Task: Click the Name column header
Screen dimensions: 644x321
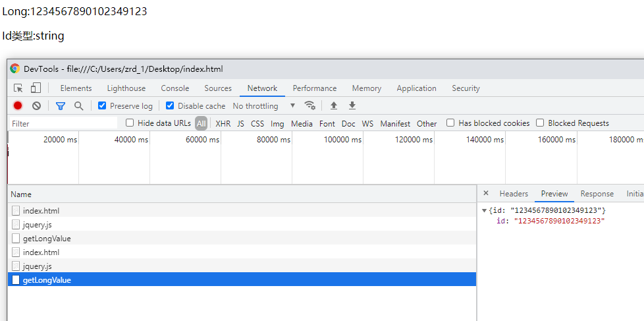Action: 242,194
